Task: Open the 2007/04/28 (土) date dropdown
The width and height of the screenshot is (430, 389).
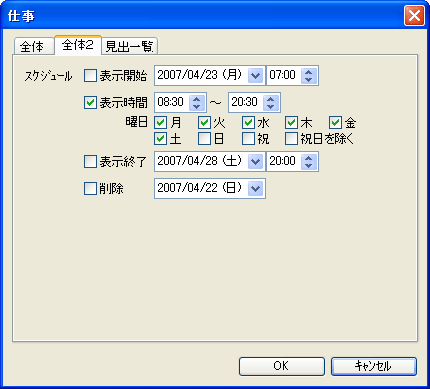Action: click(256, 162)
